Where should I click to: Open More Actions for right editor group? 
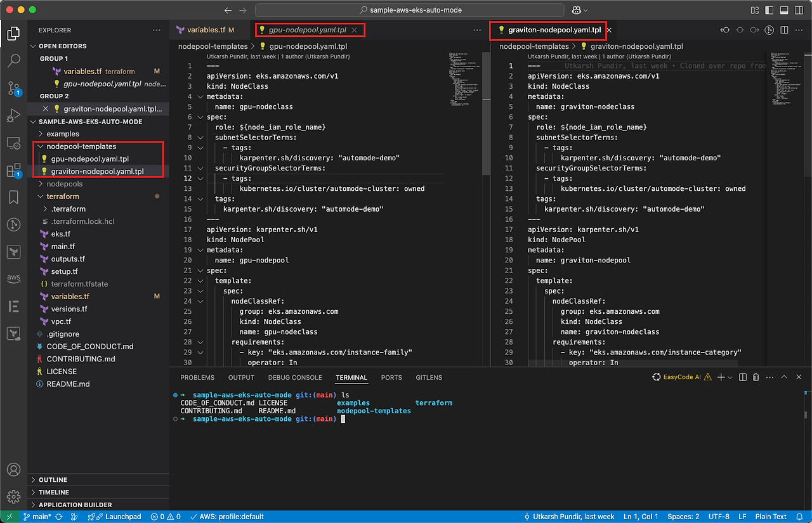tap(799, 30)
